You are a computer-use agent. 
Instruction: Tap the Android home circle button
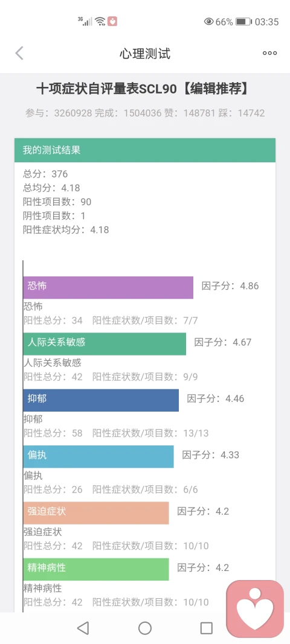coord(145,628)
